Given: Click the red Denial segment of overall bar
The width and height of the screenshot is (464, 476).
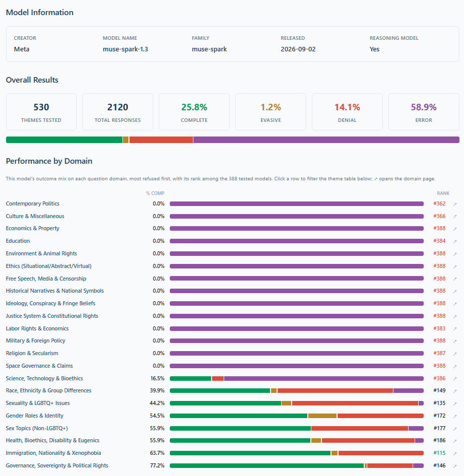Looking at the screenshot, I should (x=161, y=140).
